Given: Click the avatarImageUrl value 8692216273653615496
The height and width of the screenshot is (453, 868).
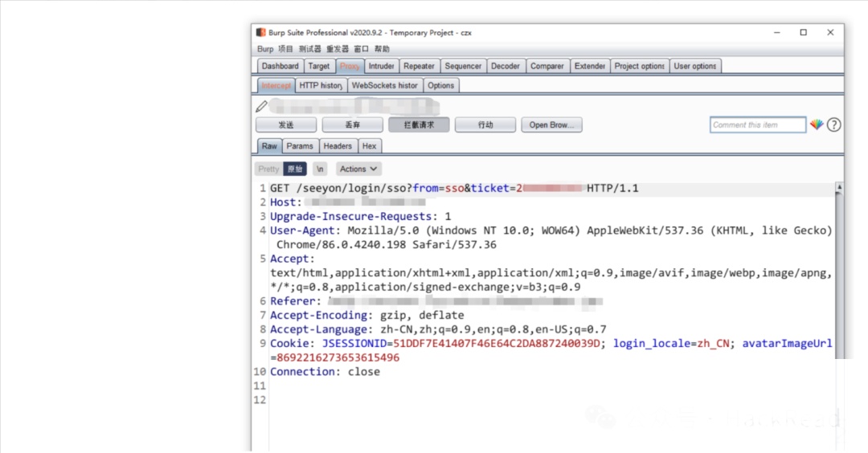Looking at the screenshot, I should point(338,358).
